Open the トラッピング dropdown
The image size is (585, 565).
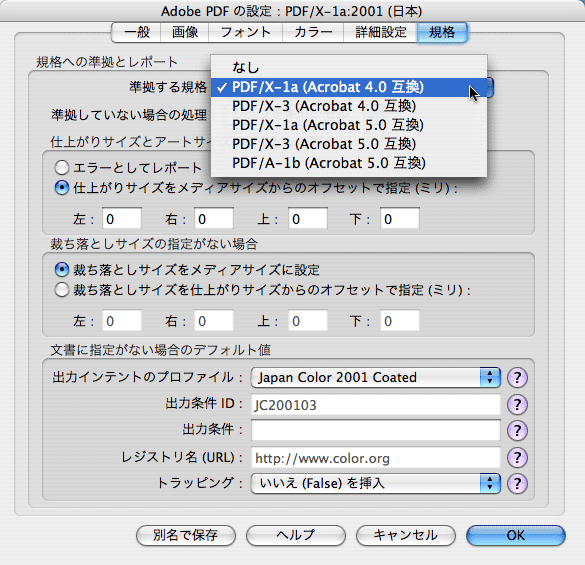tap(376, 484)
